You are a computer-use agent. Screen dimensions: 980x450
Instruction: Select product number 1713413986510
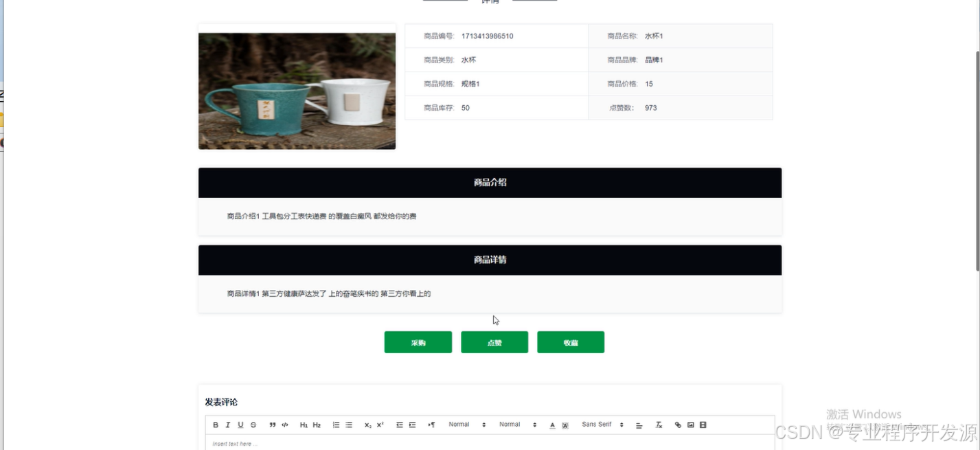487,36
